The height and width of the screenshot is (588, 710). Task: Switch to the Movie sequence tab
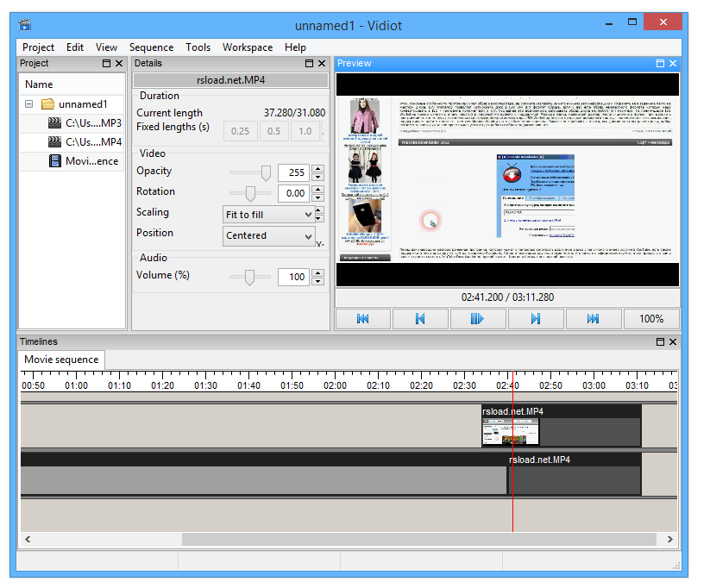(60, 360)
